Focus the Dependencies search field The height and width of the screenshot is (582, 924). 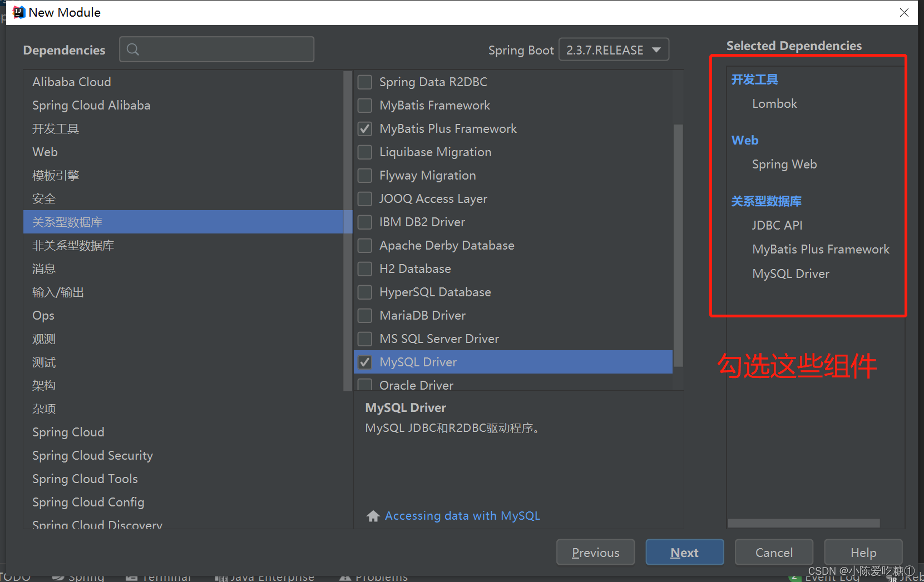(x=217, y=49)
